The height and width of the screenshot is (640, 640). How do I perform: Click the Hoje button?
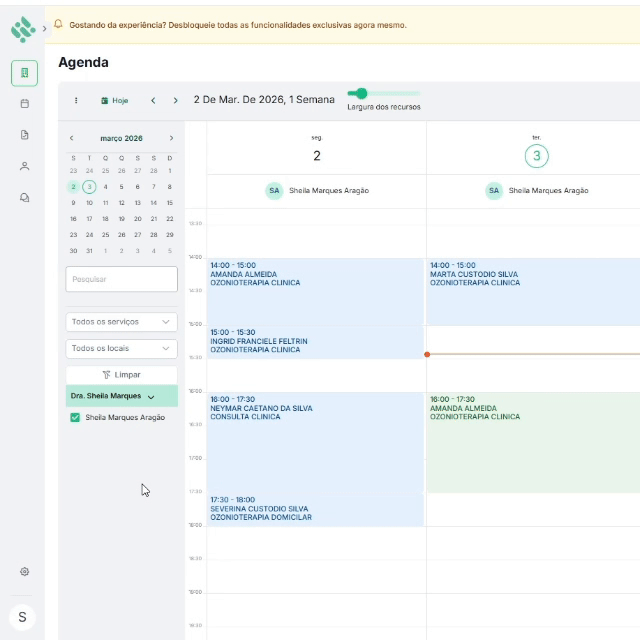tap(114, 100)
